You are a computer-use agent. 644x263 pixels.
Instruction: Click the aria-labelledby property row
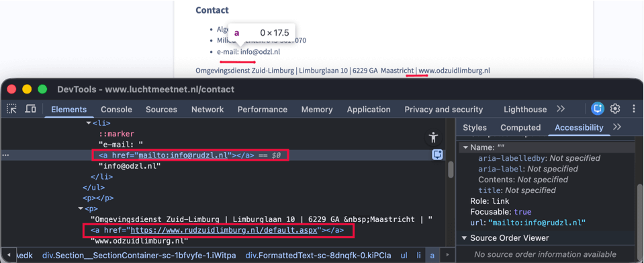pyautogui.click(x=539, y=158)
